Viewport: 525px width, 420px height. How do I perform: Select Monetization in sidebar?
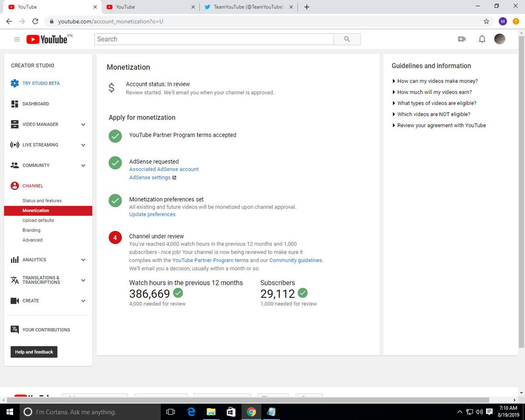pos(48,210)
